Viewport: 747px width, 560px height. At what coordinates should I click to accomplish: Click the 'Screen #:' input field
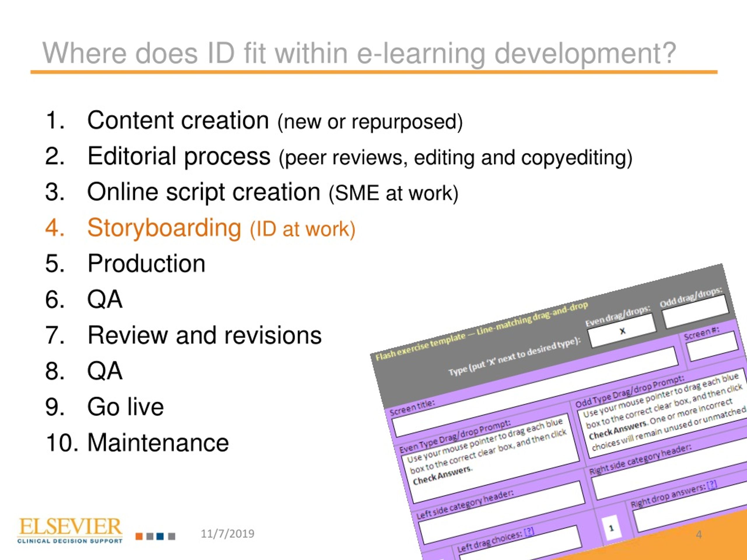pos(713,347)
